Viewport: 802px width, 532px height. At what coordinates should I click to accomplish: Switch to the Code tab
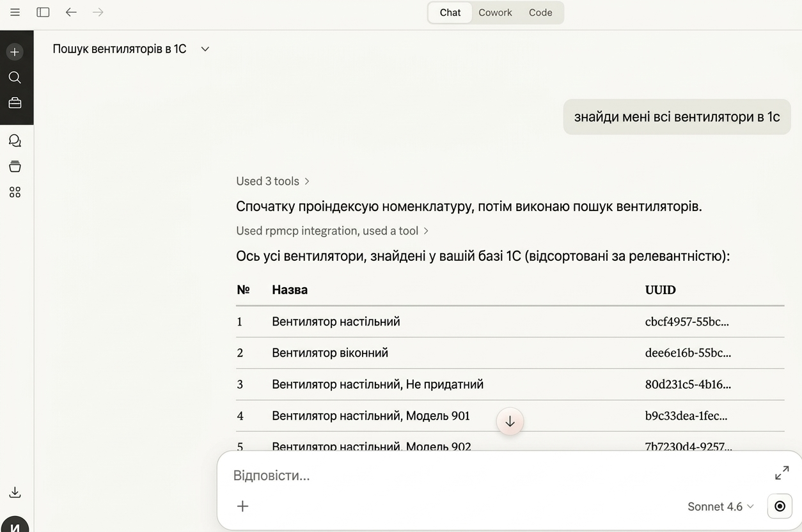coord(540,12)
